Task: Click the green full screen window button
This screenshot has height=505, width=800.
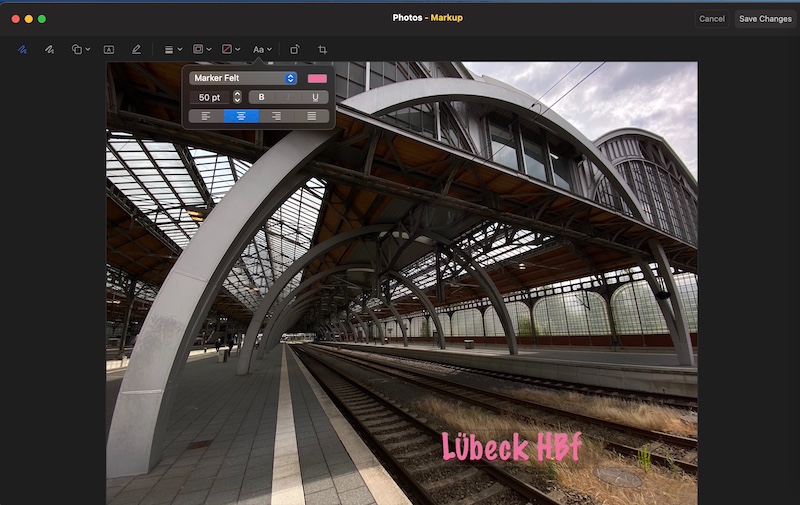Action: click(42, 19)
